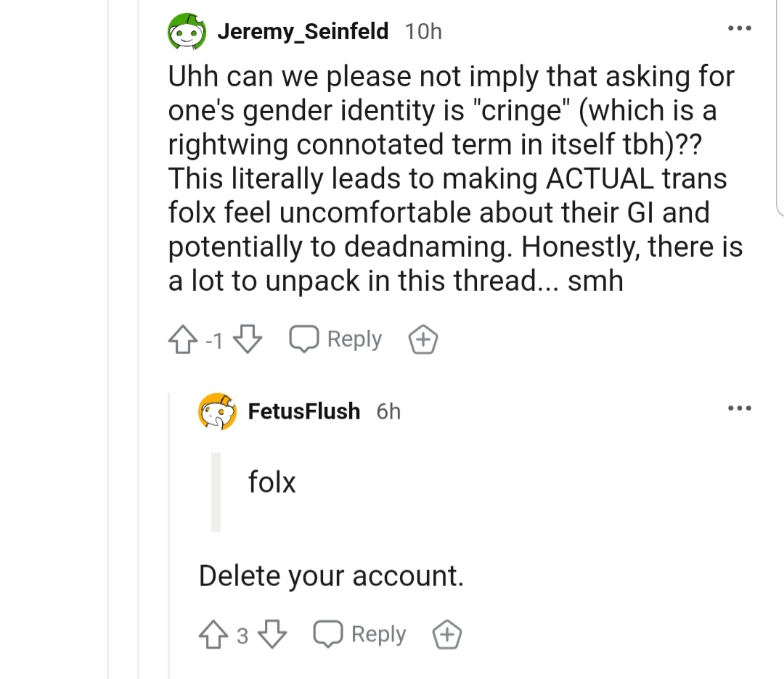Visit the Jeremy_Seinfeld username link

coord(303,31)
